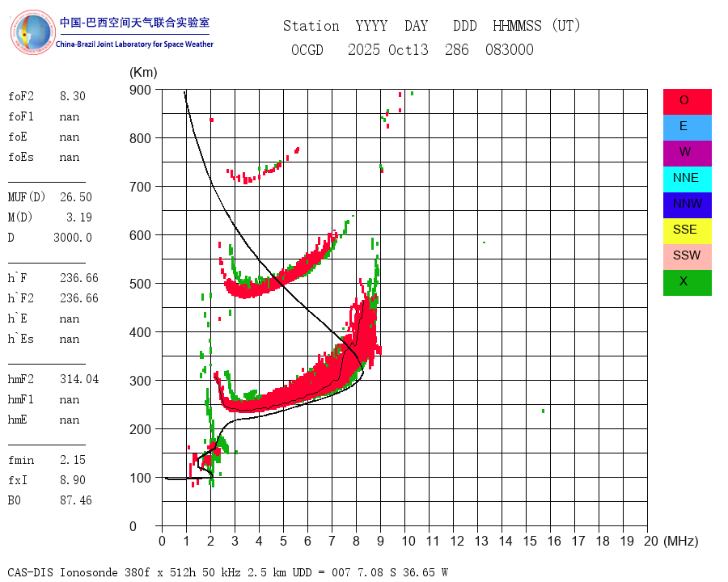Click the 5 MHz axis tick label
The width and height of the screenshot is (728, 582).
point(283,541)
